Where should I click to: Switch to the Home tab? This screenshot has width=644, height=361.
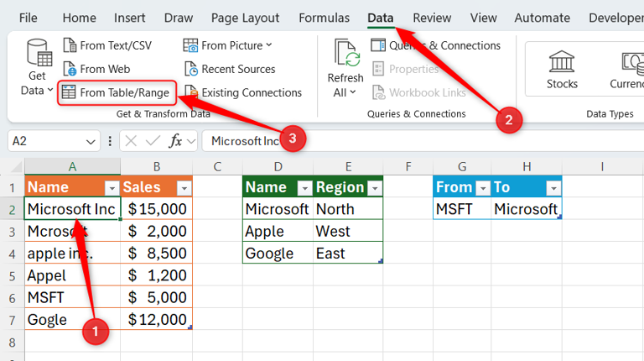(80, 18)
